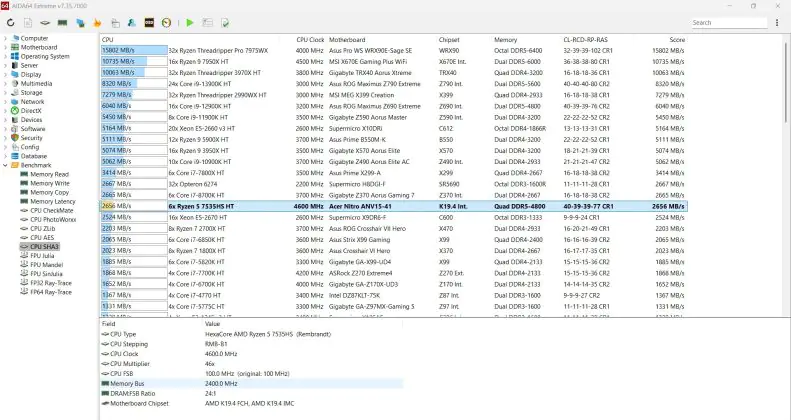
Task: Open the three-dot menu next to Search
Action: [777, 23]
